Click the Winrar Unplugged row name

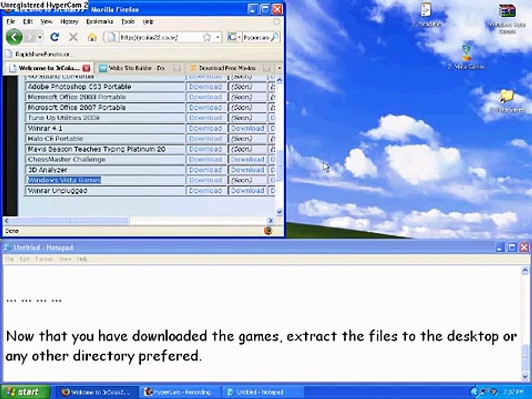57,191
